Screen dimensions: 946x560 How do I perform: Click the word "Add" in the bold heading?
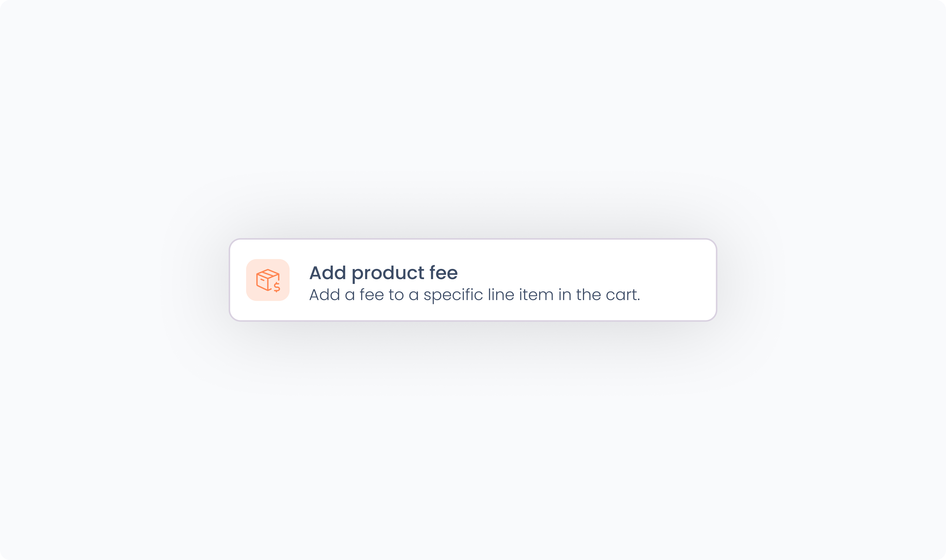327,273
